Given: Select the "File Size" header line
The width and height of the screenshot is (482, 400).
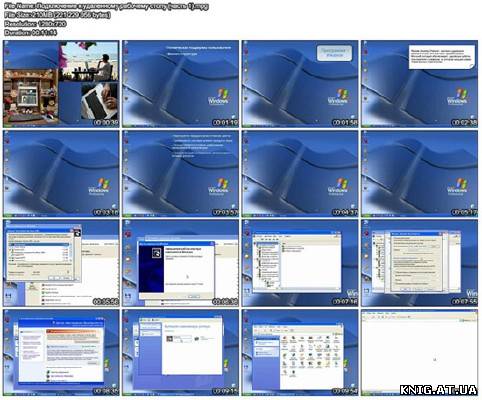Looking at the screenshot, I should coord(57,15).
